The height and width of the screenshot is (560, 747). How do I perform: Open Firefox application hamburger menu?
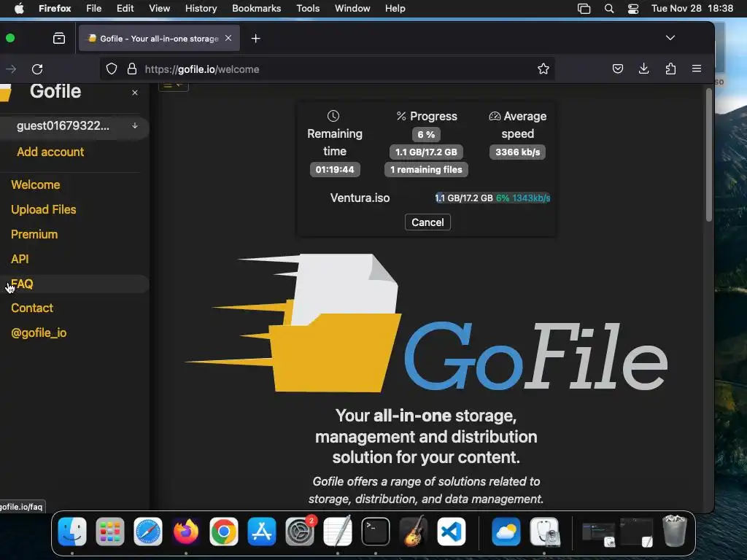click(697, 69)
